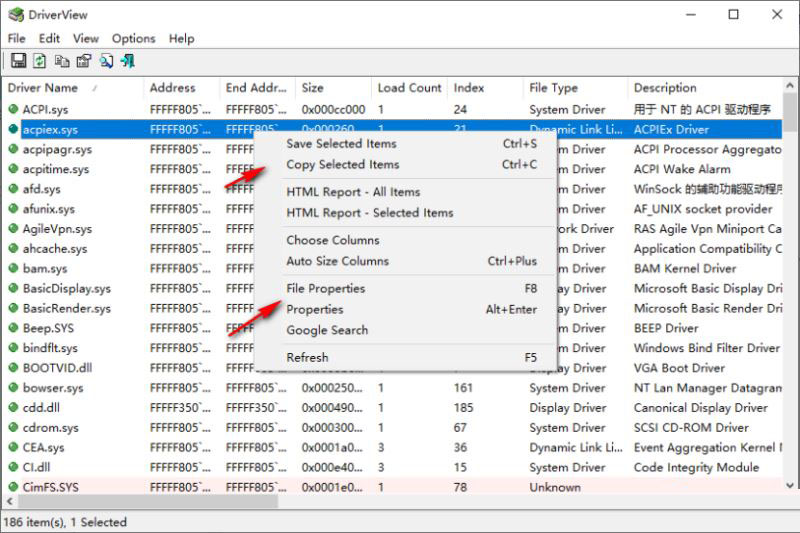
Task: Click the Save floppy disk toolbar icon
Action: (18, 61)
